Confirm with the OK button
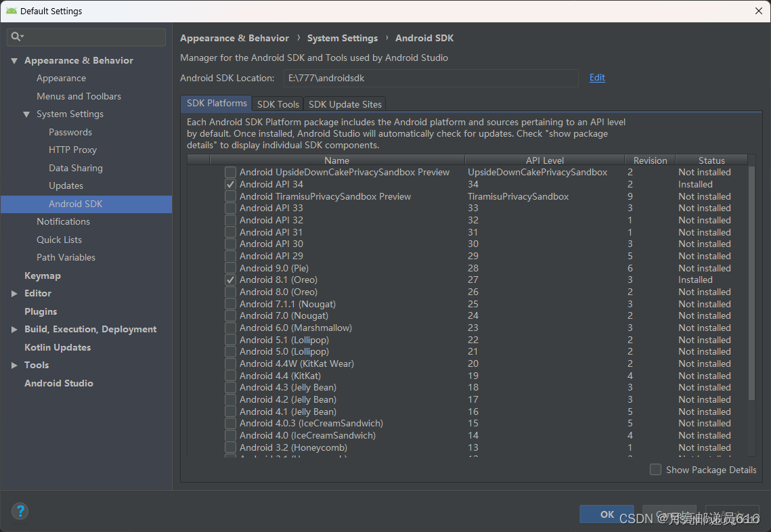Screen dimensions: 771x532 [x=607, y=514]
